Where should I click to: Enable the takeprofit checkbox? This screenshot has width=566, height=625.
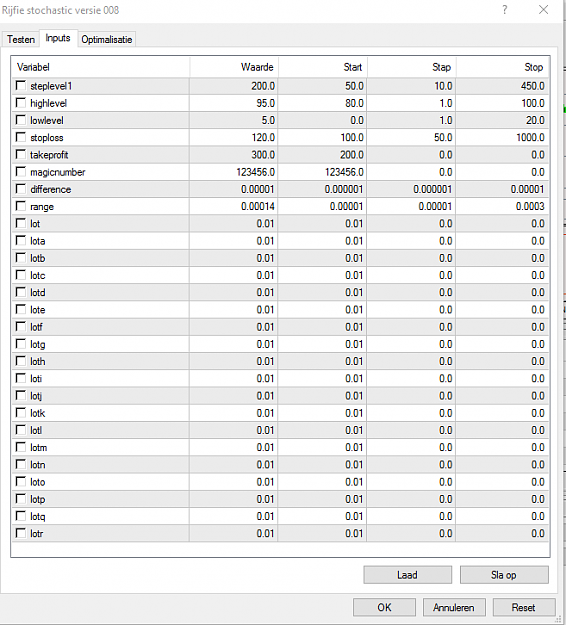tap(21, 154)
